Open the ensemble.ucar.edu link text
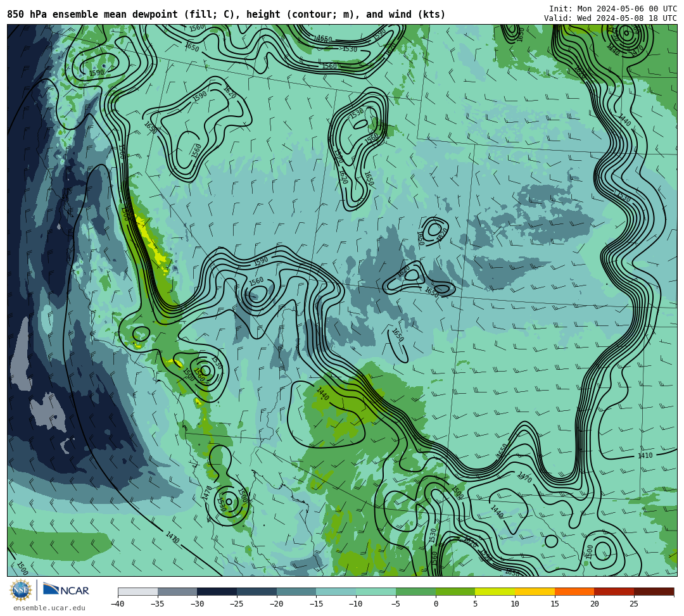 click(x=49, y=608)
